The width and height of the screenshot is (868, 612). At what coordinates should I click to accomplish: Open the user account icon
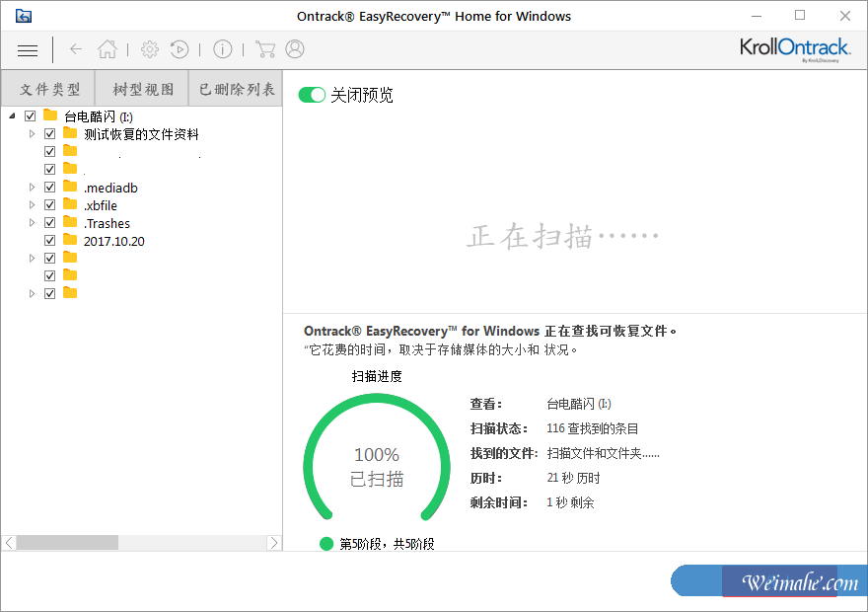(x=294, y=49)
